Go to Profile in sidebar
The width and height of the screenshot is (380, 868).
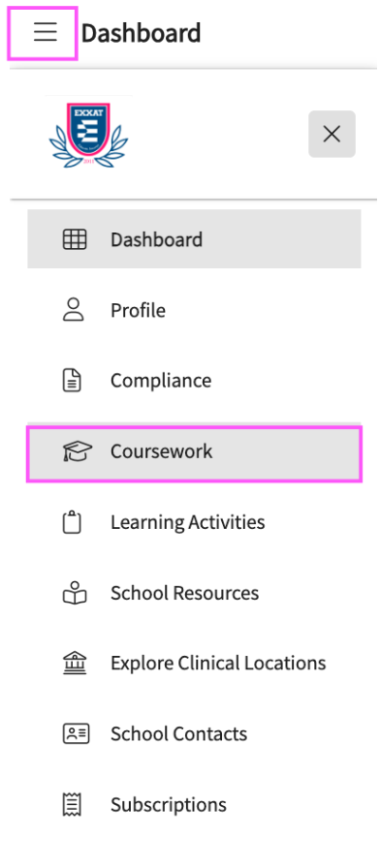pos(195,310)
